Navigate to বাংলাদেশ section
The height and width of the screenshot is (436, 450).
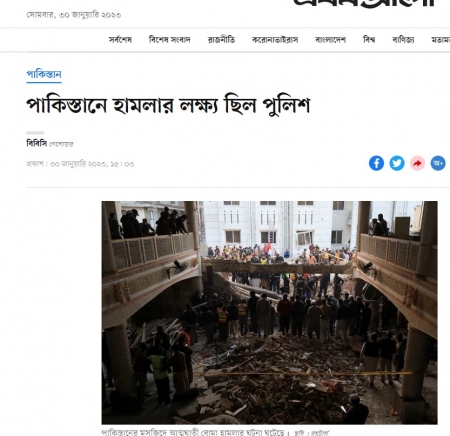pyautogui.click(x=331, y=40)
